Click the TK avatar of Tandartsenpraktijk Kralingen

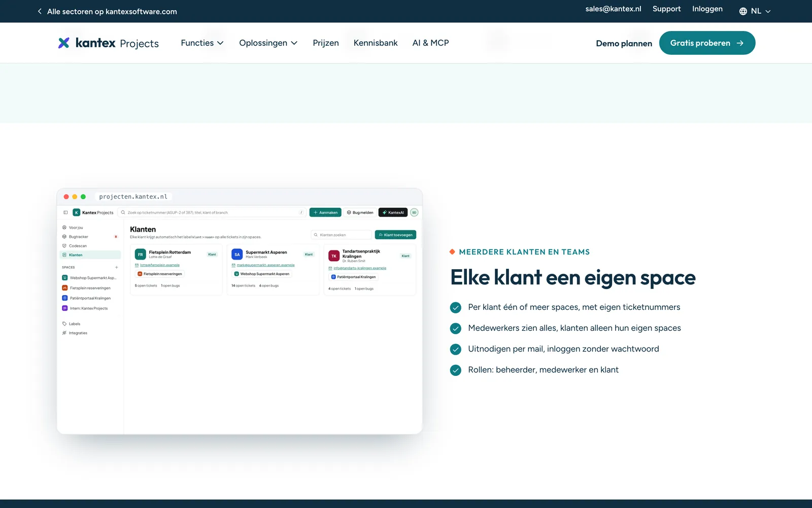[x=334, y=256]
